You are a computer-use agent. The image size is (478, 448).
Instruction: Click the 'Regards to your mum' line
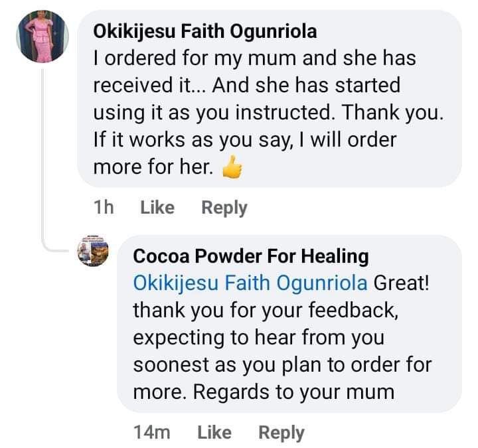point(294,392)
